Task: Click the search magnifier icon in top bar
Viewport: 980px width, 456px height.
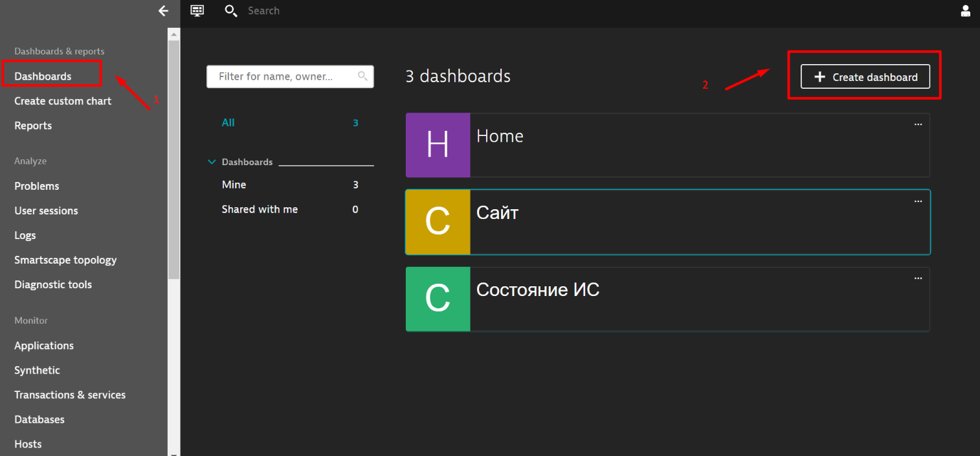Action: click(x=230, y=11)
